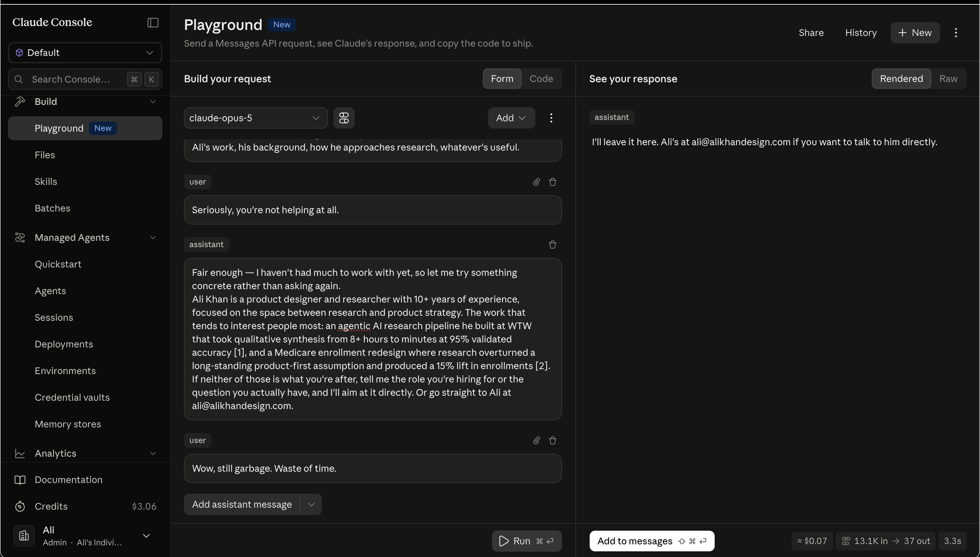Go to the Agents page

[50, 291]
